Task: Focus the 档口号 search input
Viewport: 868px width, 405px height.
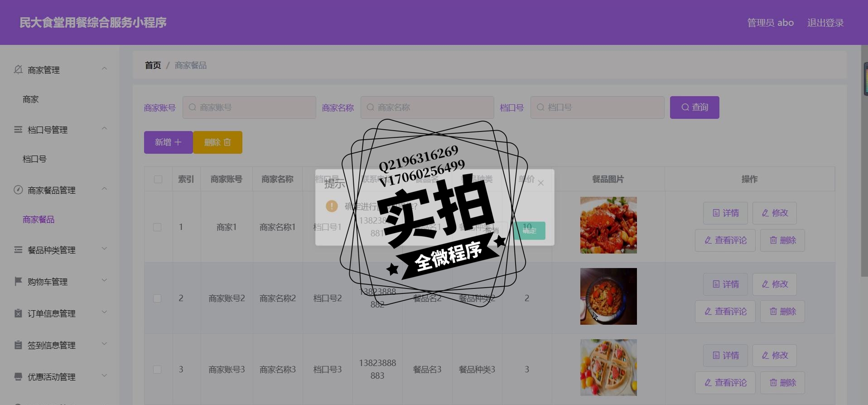Action: 598,107
